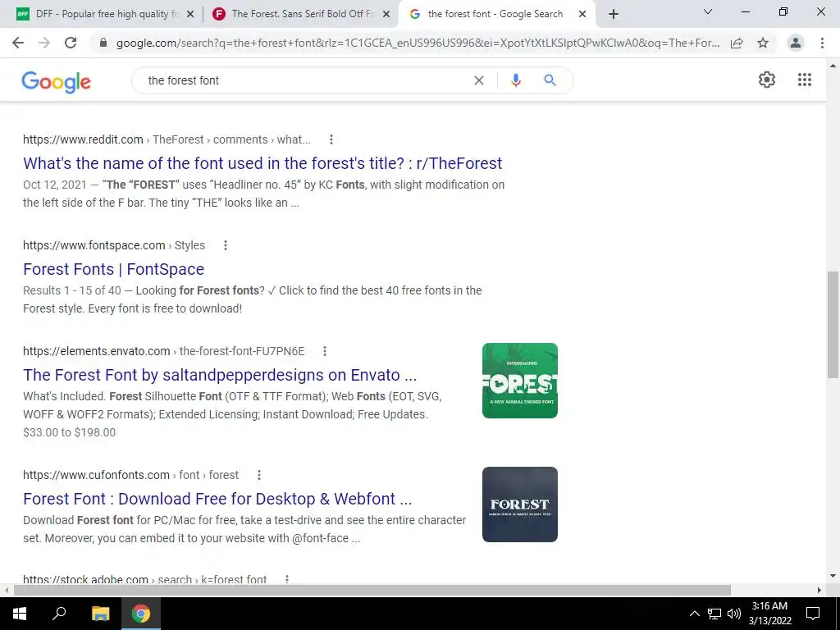Bookmark this tab with star icon

click(763, 43)
